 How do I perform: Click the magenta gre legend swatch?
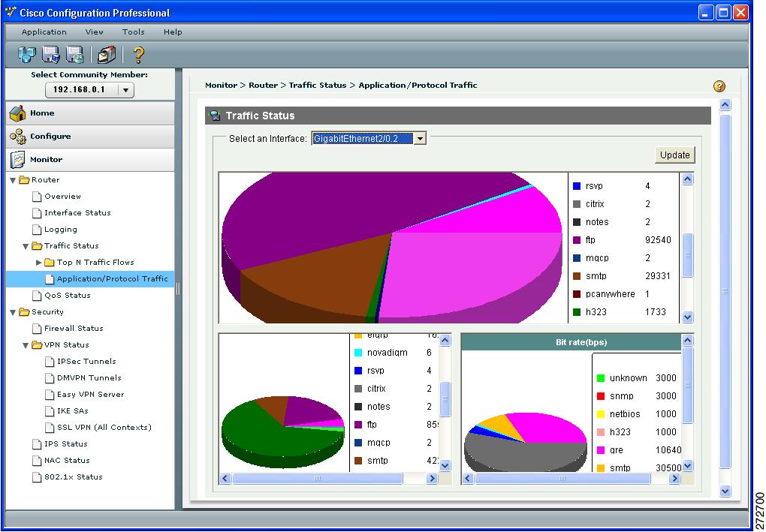pyautogui.click(x=601, y=450)
